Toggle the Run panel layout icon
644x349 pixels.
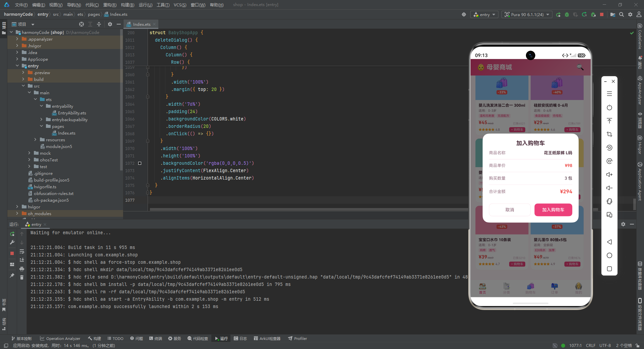point(12,264)
